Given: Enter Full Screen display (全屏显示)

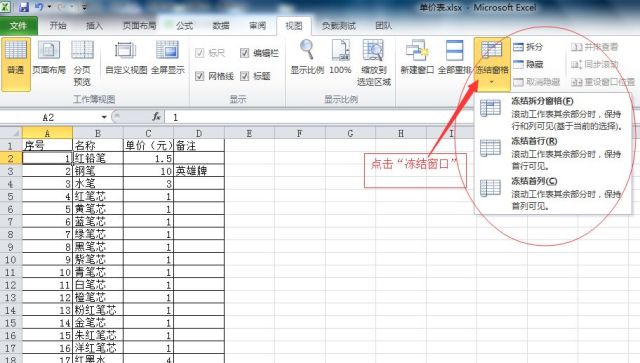Looking at the screenshot, I should [167, 58].
